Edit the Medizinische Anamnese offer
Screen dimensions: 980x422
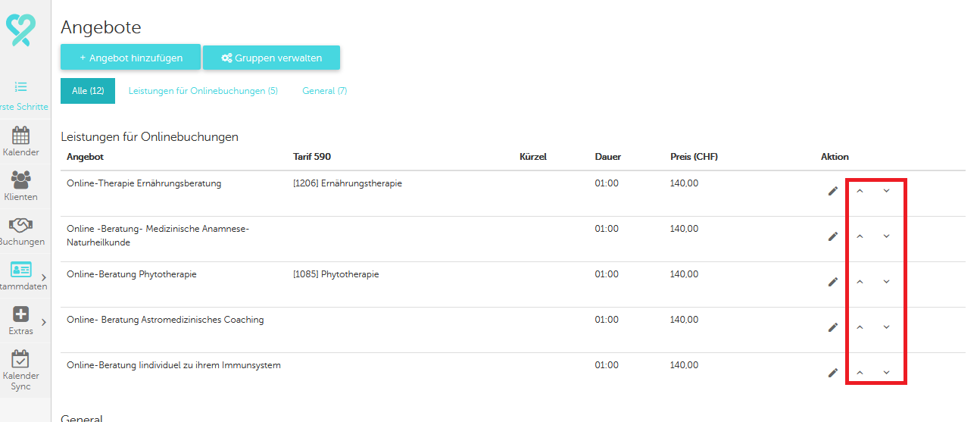[x=833, y=236]
